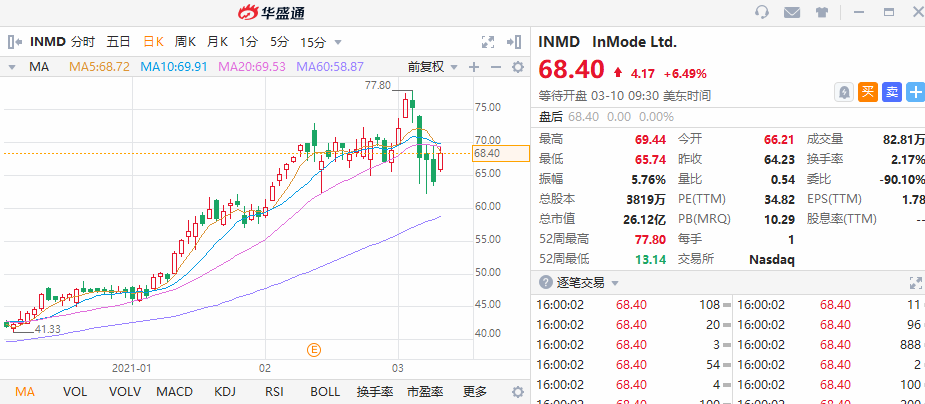Image resolution: width=925 pixels, height=404 pixels.
Task: Show VOL indicator
Action: pyautogui.click(x=75, y=392)
